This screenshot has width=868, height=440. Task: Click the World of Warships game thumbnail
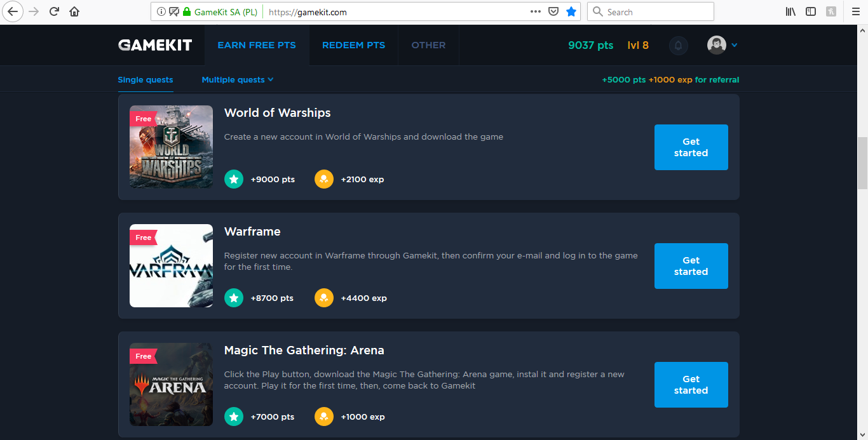[172, 147]
